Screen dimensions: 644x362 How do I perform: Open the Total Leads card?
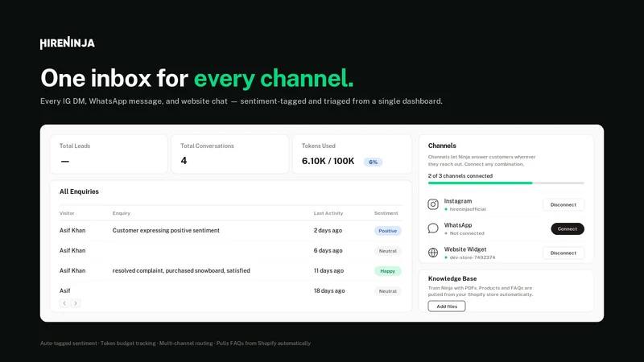pos(109,154)
